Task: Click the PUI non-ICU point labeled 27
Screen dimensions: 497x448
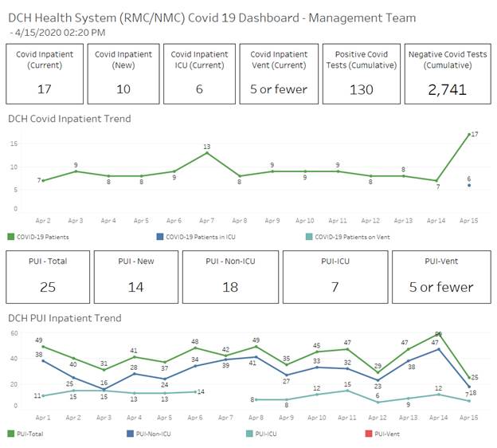Action: pyautogui.click(x=287, y=375)
